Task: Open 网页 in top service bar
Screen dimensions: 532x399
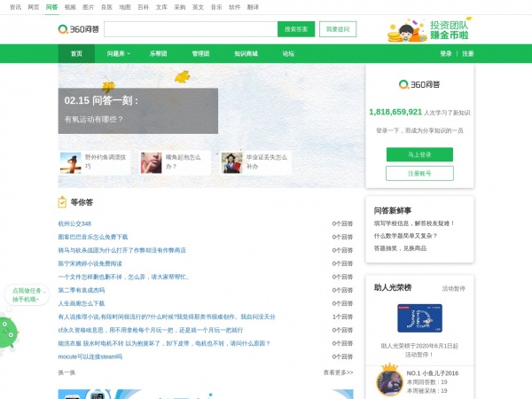Action: (x=34, y=7)
